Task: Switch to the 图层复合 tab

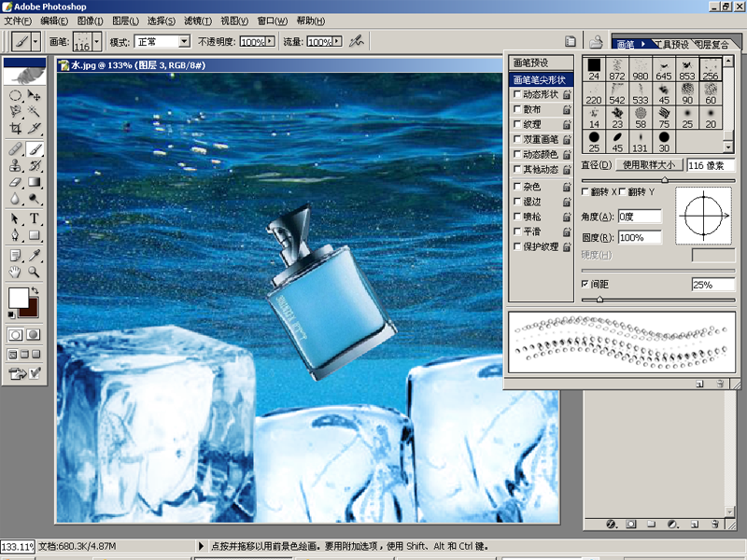Action: point(712,44)
